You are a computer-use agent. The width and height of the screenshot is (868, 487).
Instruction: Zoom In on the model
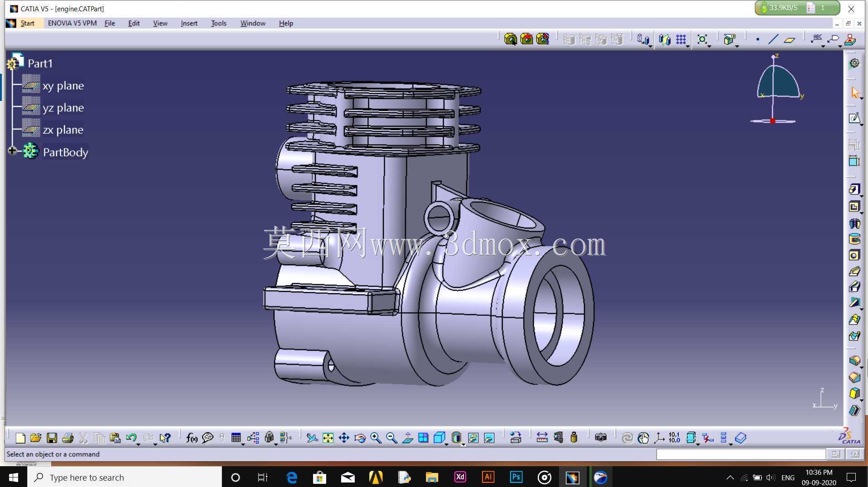376,438
